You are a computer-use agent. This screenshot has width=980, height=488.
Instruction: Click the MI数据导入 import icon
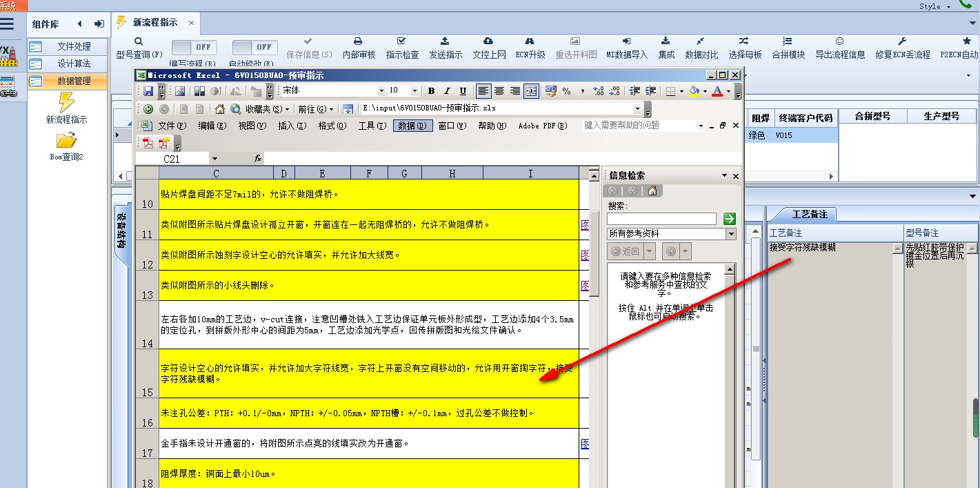click(x=626, y=41)
